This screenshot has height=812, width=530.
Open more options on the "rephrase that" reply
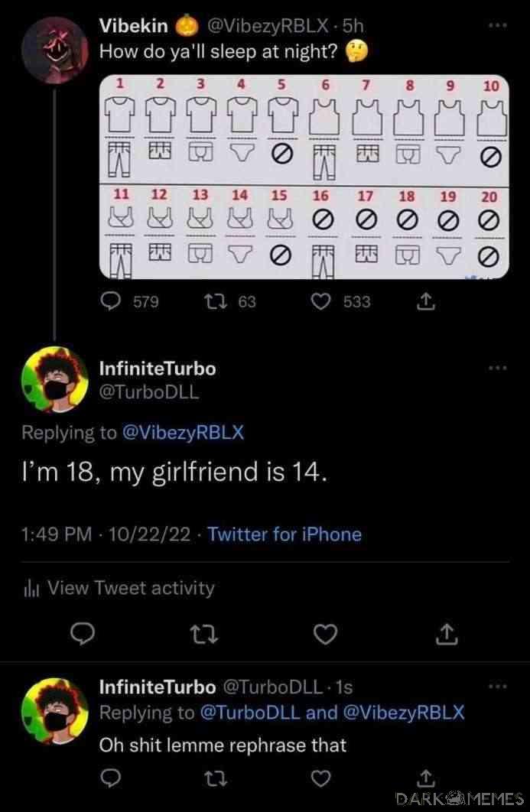pyautogui.click(x=497, y=687)
